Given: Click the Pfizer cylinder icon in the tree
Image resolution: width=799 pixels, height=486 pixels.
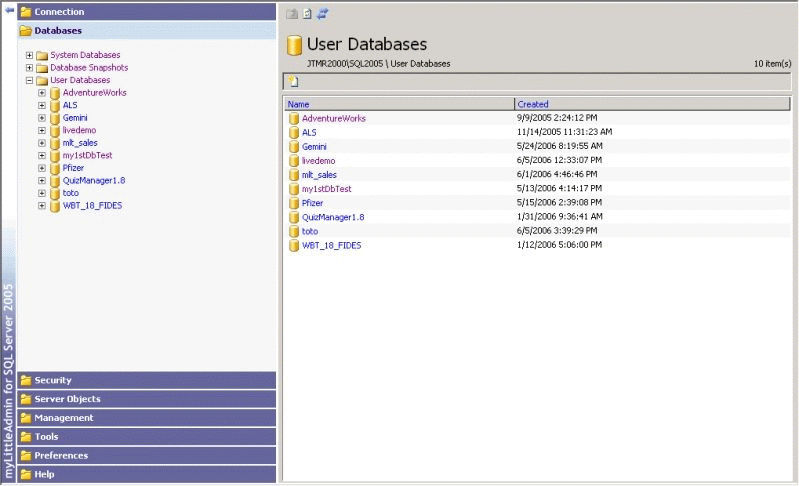Looking at the screenshot, I should tap(55, 168).
